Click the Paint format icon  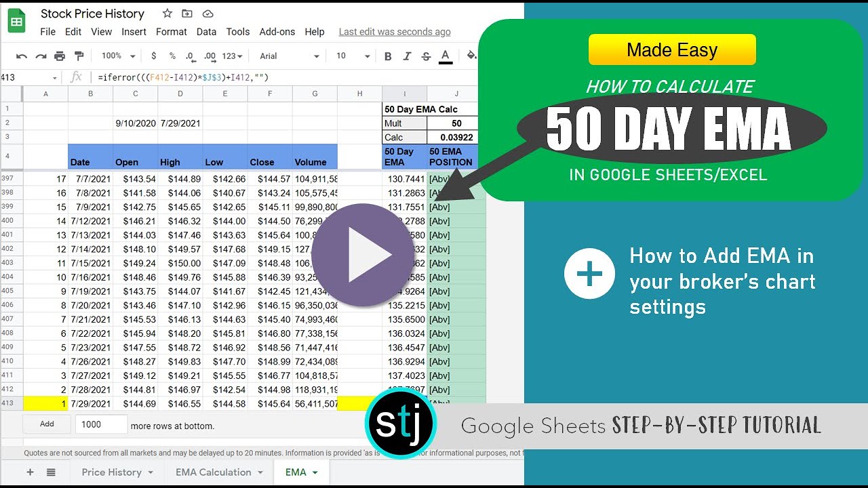(79, 56)
